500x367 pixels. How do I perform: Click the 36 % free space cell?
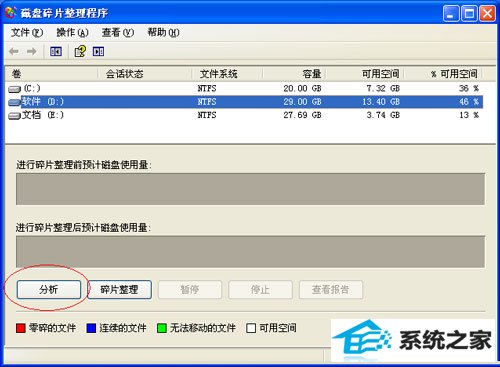pos(469,88)
